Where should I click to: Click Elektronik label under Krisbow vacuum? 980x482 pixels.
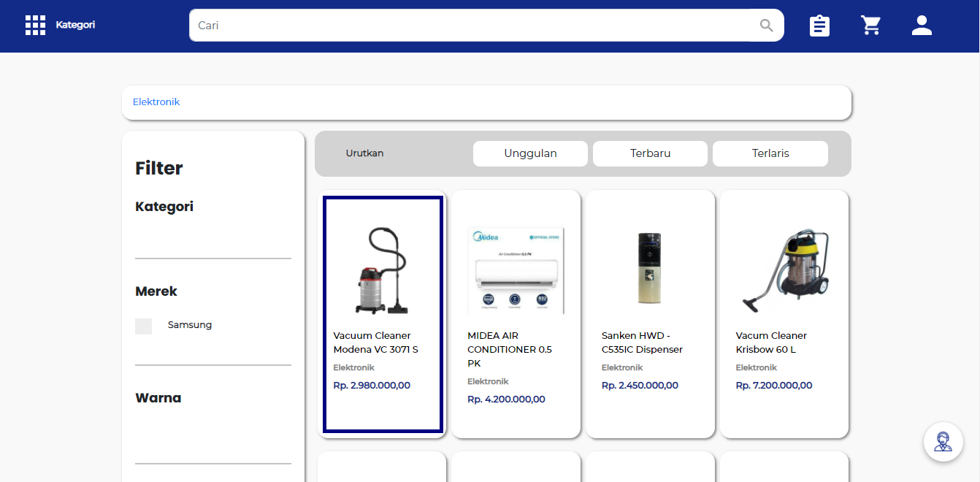pos(757,367)
